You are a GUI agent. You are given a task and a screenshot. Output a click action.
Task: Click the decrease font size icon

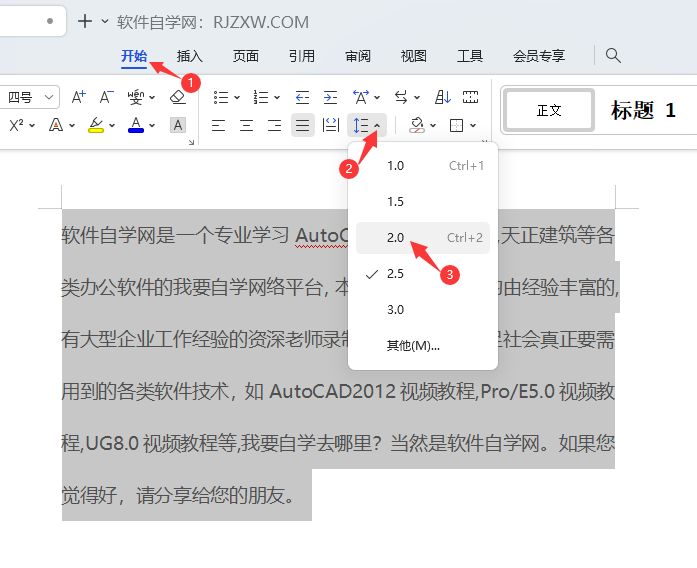click(x=106, y=97)
